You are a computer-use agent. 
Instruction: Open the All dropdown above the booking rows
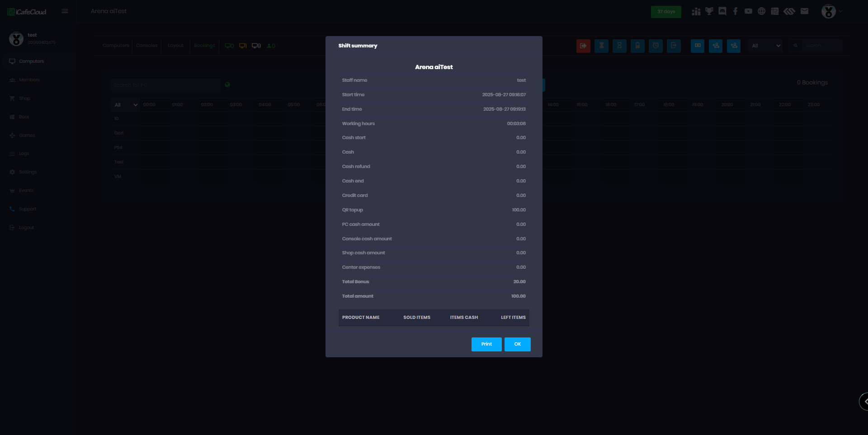pos(125,105)
